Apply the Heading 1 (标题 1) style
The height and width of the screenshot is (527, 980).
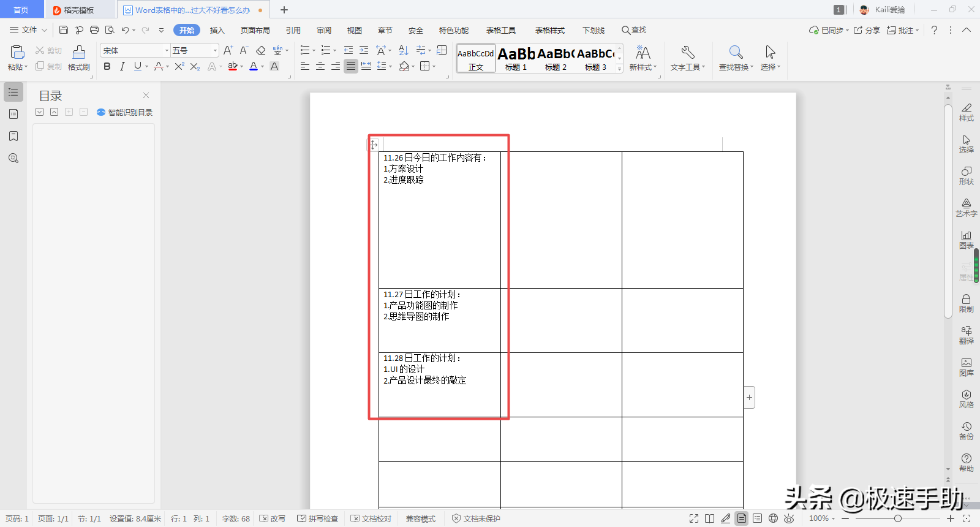[516, 59]
